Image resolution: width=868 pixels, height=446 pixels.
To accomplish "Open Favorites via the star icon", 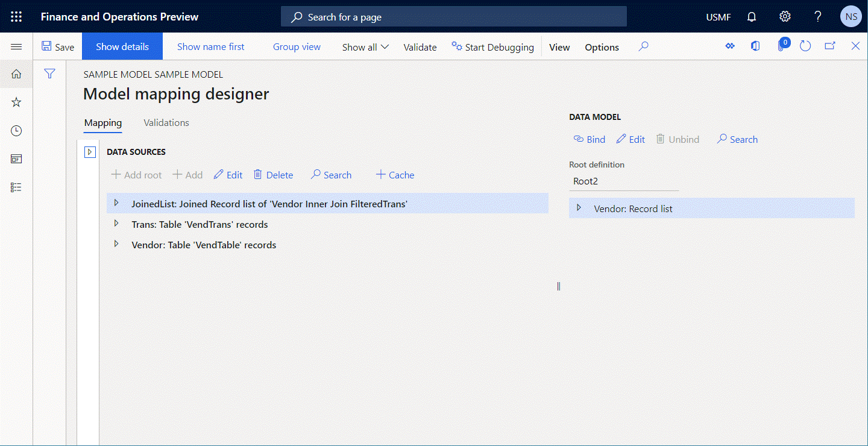I will [x=16, y=102].
